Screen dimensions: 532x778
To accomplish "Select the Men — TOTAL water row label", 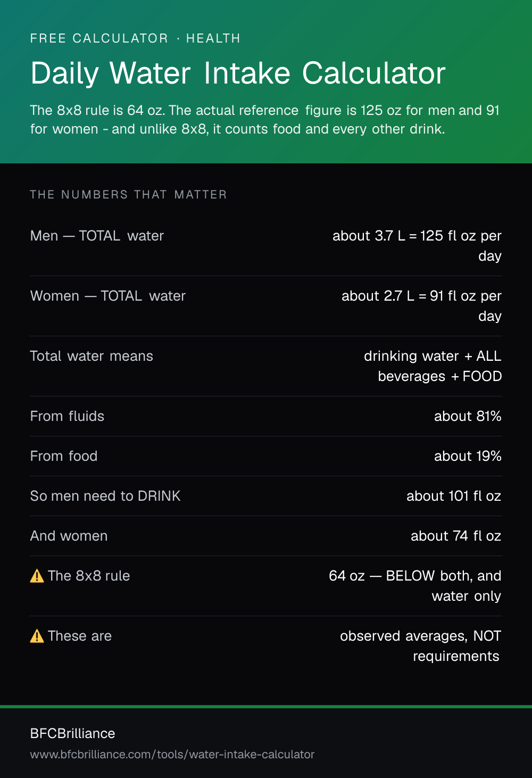I will point(97,236).
